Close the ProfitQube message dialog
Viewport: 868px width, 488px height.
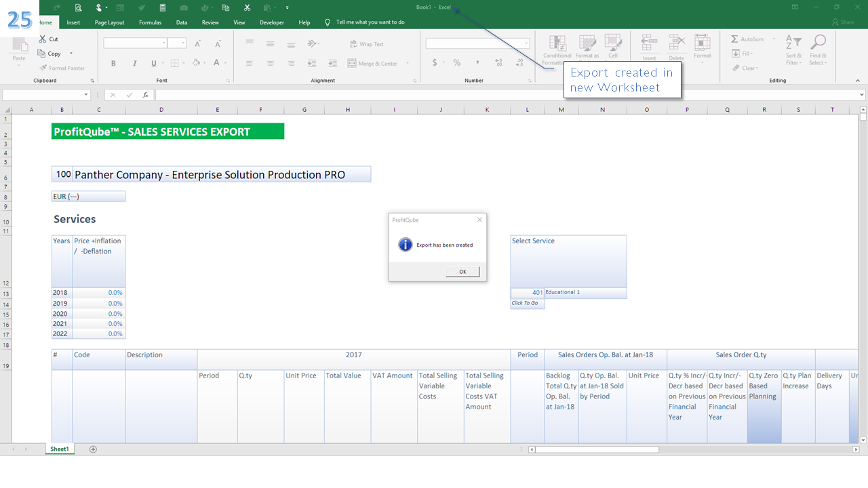(x=479, y=220)
